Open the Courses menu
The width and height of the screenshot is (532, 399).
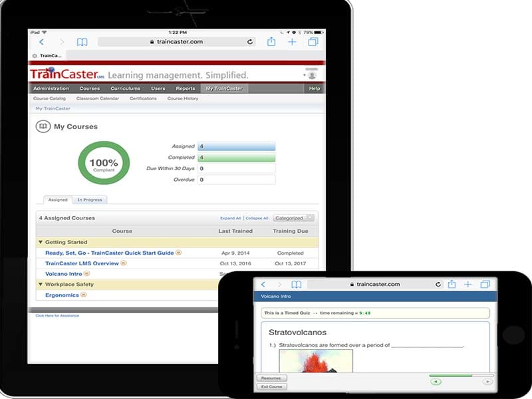coord(90,88)
